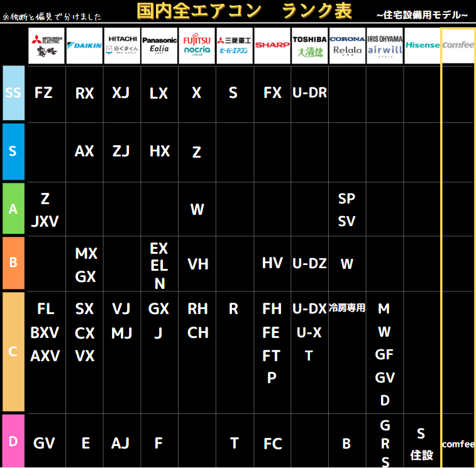The image size is (476, 468).
Task: Select the Mitsubishi Heavy Beaver Aircon logo
Action: [x=235, y=45]
